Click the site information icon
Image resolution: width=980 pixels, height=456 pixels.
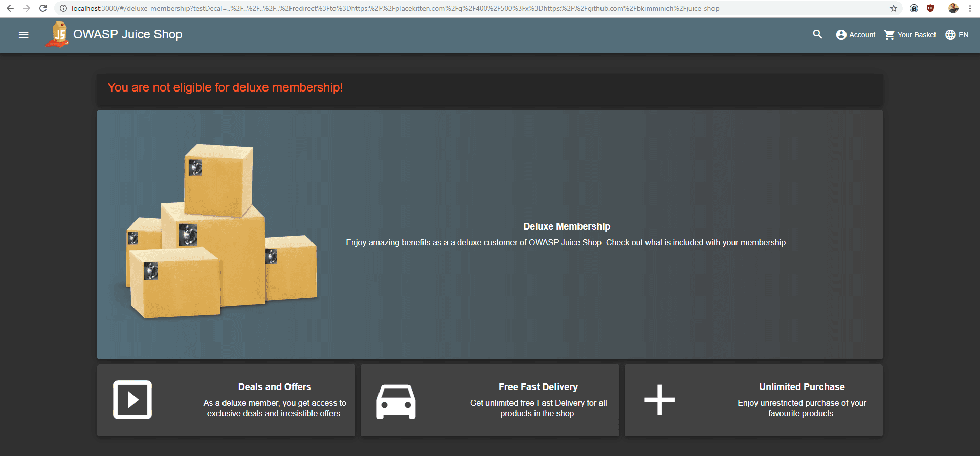tap(63, 8)
